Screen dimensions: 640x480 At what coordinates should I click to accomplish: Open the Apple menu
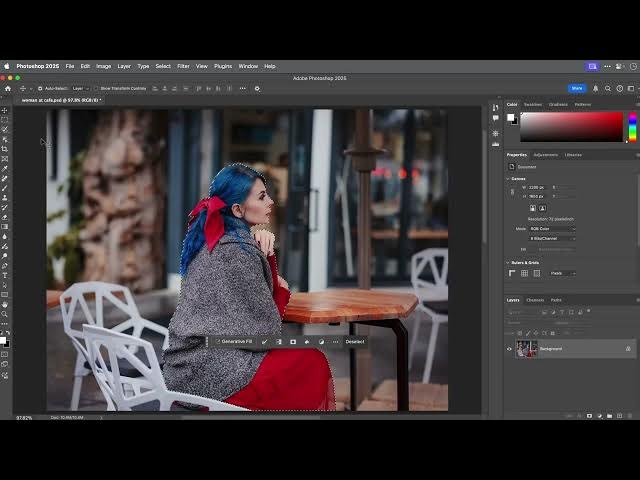pyautogui.click(x=7, y=66)
